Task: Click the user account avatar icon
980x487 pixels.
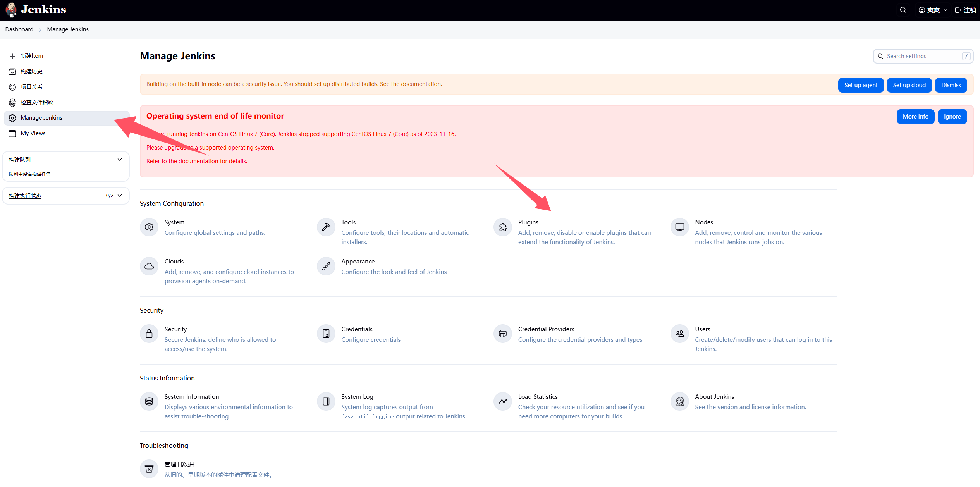Action: point(922,10)
